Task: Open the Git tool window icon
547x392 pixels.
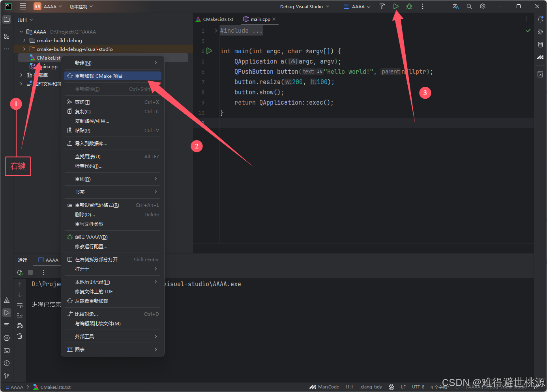Action: [x=7, y=376]
